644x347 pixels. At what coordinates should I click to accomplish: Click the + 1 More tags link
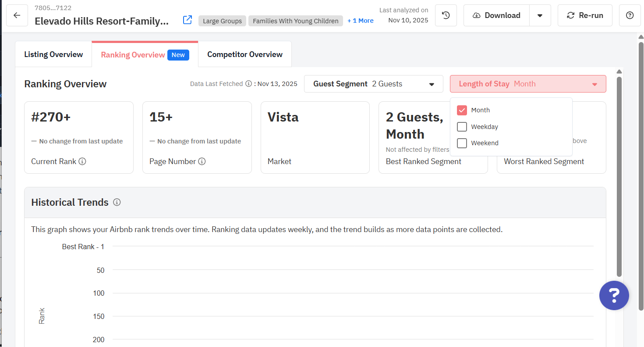[x=360, y=21]
